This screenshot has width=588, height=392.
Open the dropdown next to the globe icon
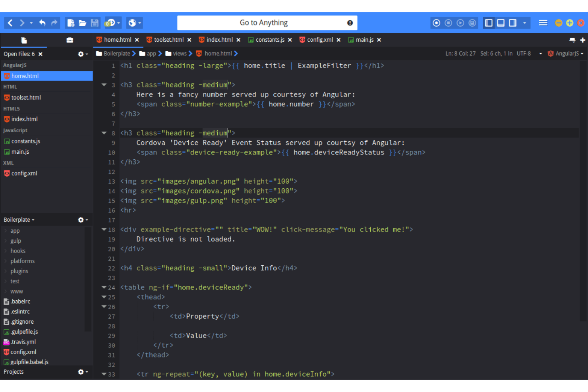(x=139, y=23)
